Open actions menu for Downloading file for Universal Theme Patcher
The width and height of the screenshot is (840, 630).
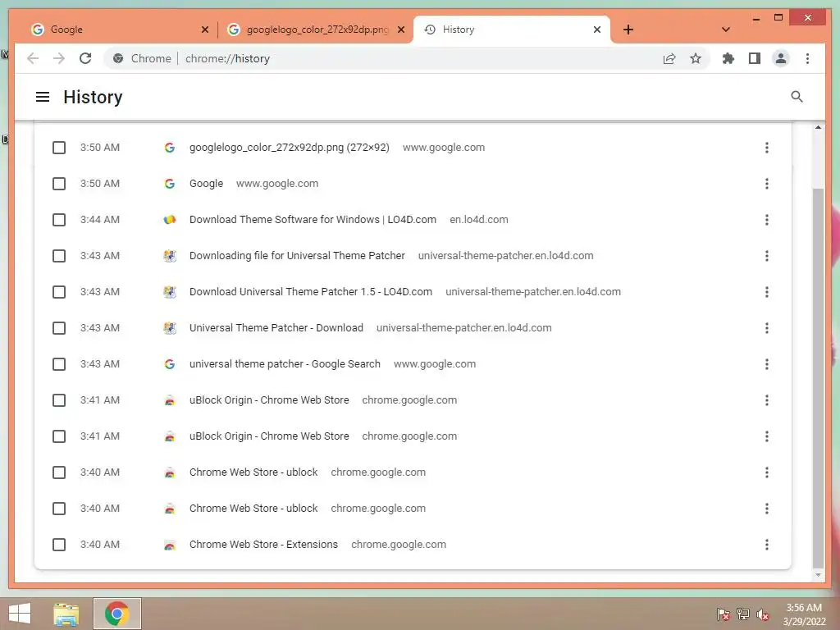point(767,256)
